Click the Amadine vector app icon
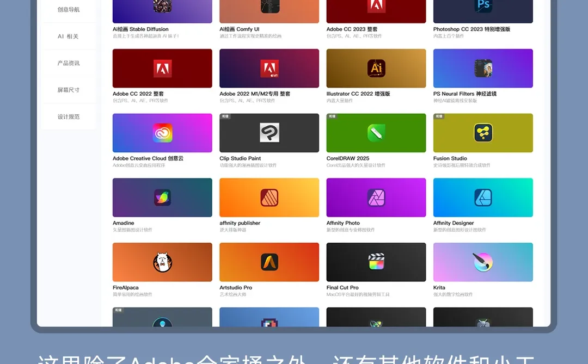 tap(162, 197)
